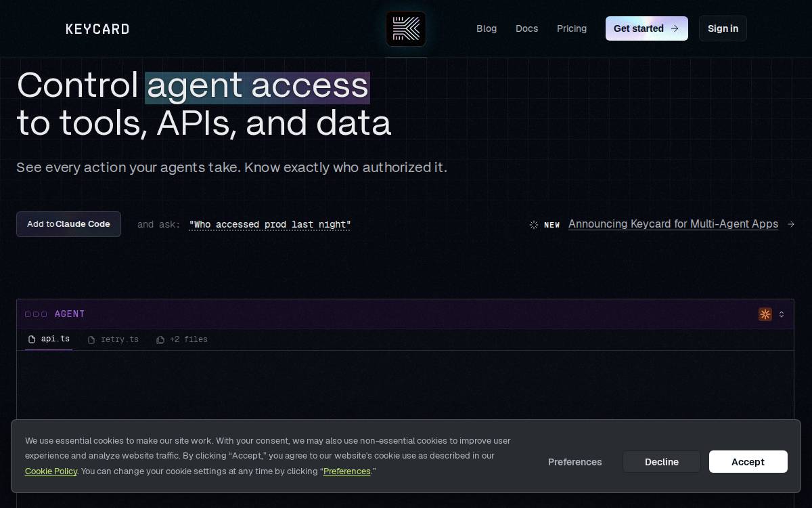Open the Docs page
812x508 pixels.
point(526,28)
